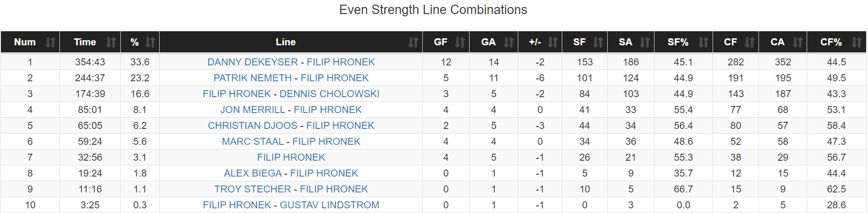The height and width of the screenshot is (213, 868).
Task: Click the sort arrows beside CA header
Action: pyautogui.click(x=797, y=43)
